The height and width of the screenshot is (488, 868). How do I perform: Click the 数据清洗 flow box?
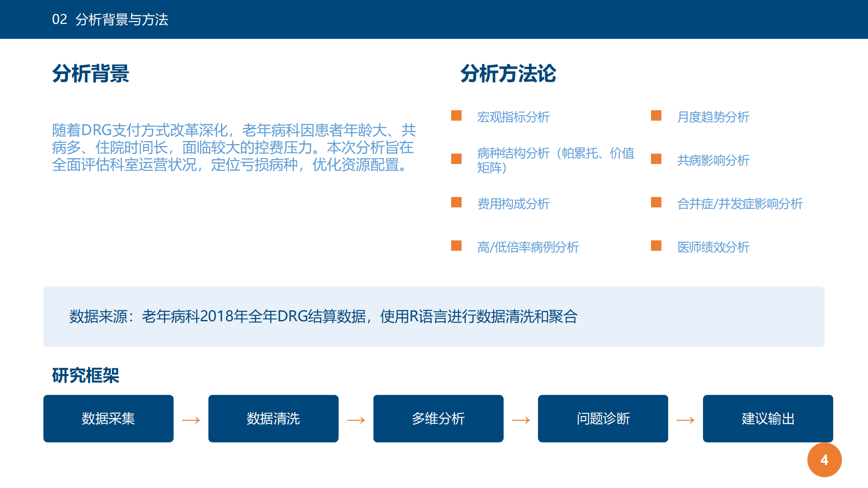point(274,419)
